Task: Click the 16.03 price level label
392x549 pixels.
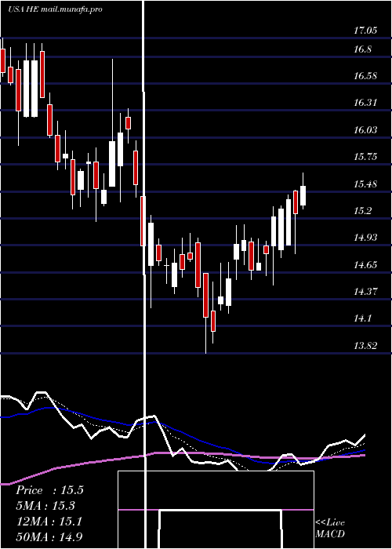Action: (365, 130)
